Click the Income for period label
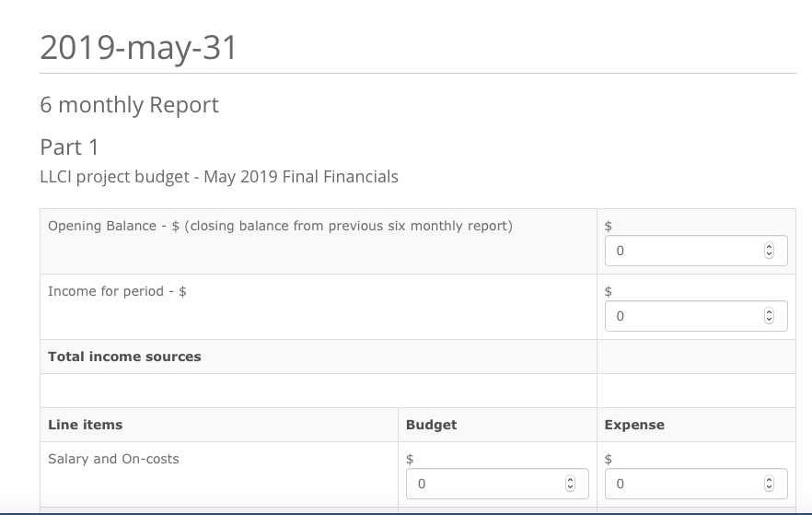The height and width of the screenshot is (515, 812). 118,291
